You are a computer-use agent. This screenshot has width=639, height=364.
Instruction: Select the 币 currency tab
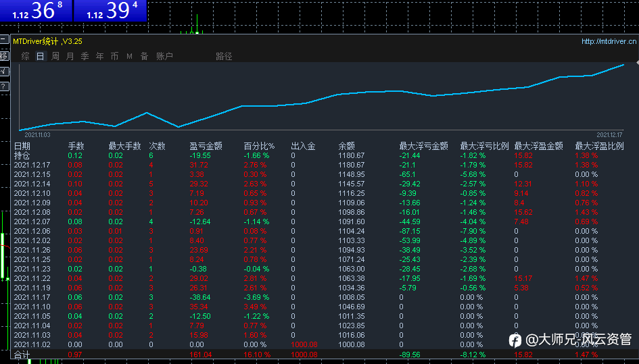[114, 56]
